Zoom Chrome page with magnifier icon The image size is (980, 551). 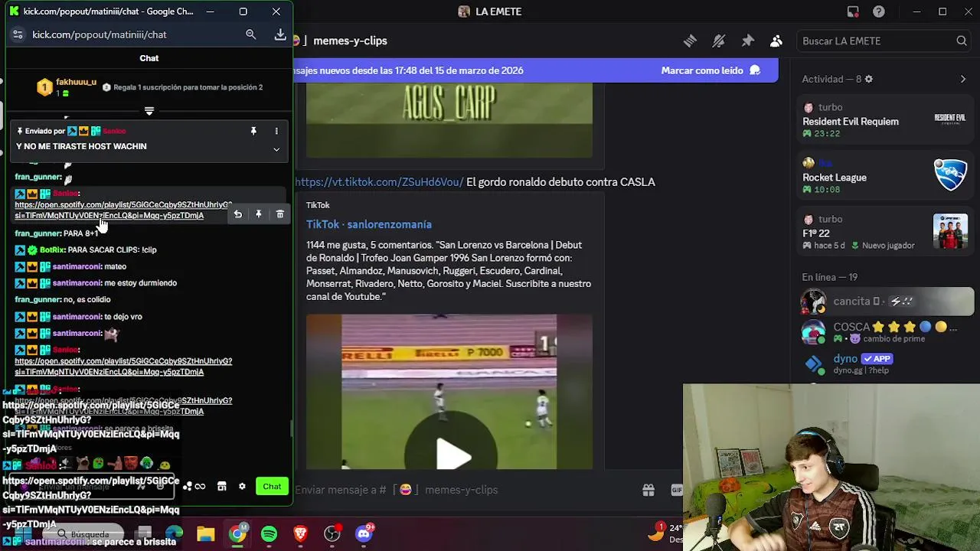click(x=250, y=34)
